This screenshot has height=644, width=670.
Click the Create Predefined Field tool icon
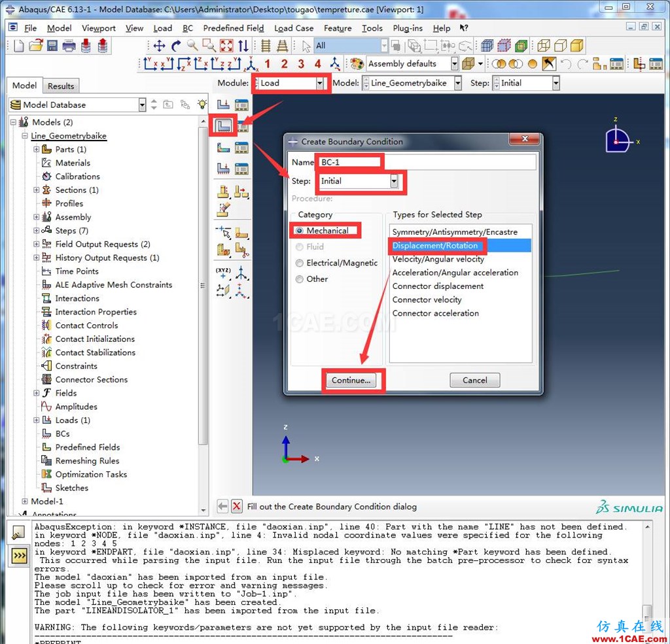pos(223,148)
